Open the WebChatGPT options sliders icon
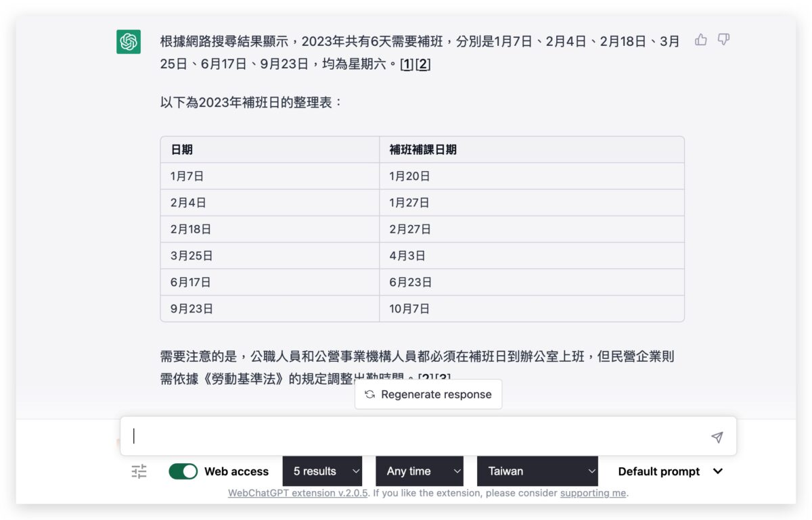Viewport: 812px width, 520px height. click(x=139, y=471)
